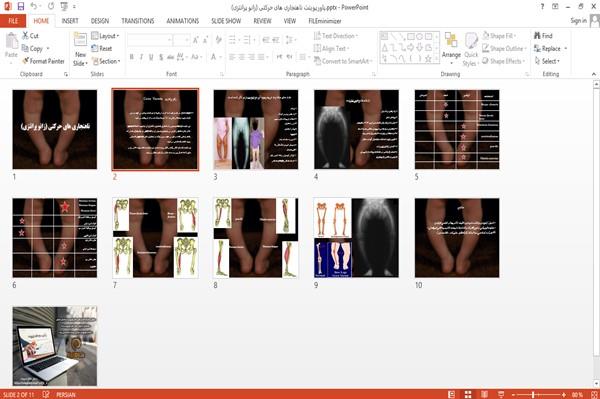Switch to the ANIMATIONS tab

pos(183,21)
